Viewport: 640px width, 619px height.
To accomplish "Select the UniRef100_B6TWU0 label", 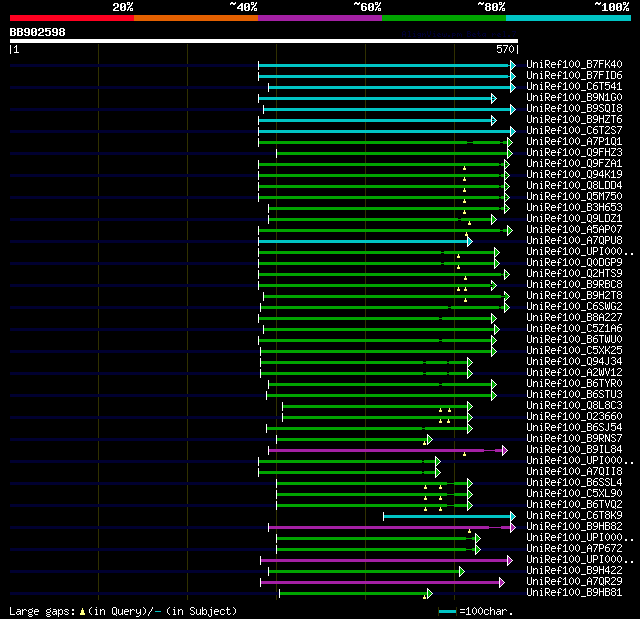I will pos(574,340).
